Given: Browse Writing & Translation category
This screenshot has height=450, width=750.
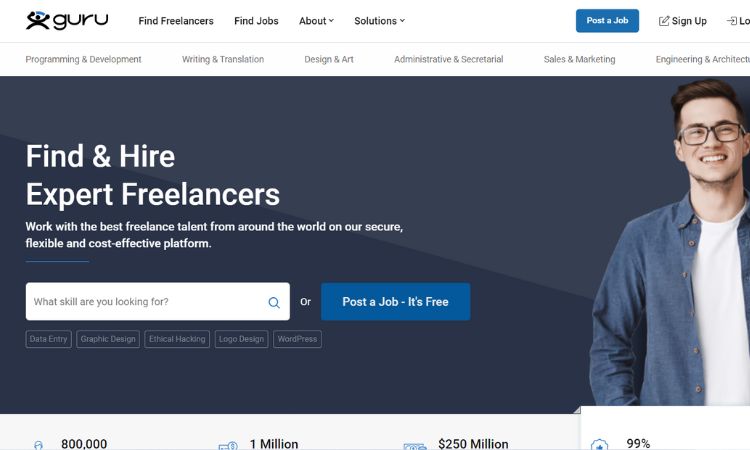Looking at the screenshot, I should (x=223, y=59).
